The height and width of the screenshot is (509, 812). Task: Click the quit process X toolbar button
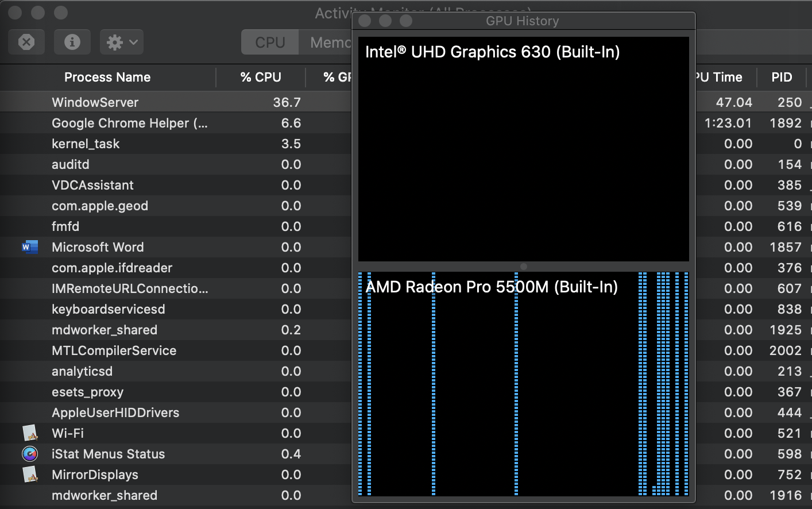pyautogui.click(x=26, y=42)
